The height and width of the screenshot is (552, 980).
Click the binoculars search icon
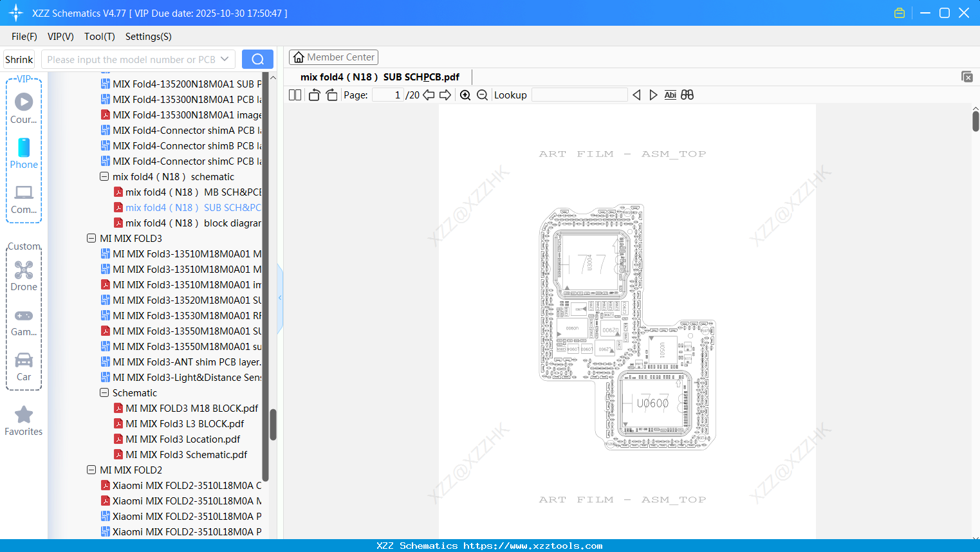point(687,95)
